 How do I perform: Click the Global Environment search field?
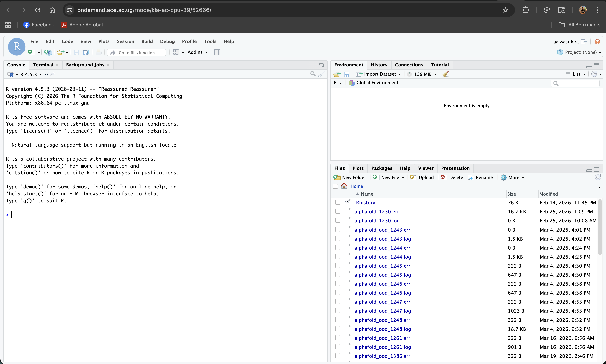[575, 83]
